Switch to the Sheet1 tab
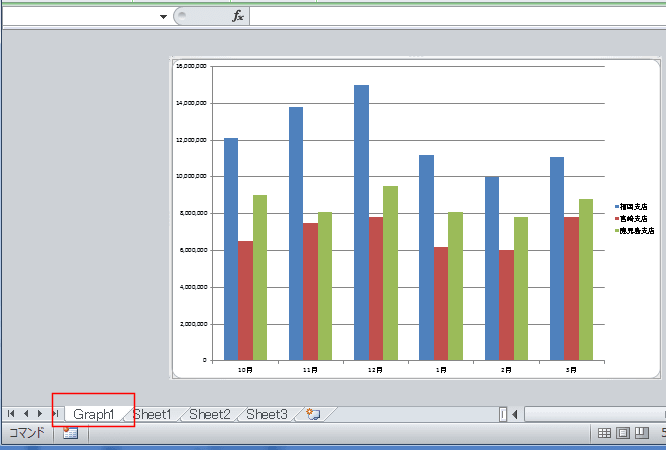 pos(153,414)
